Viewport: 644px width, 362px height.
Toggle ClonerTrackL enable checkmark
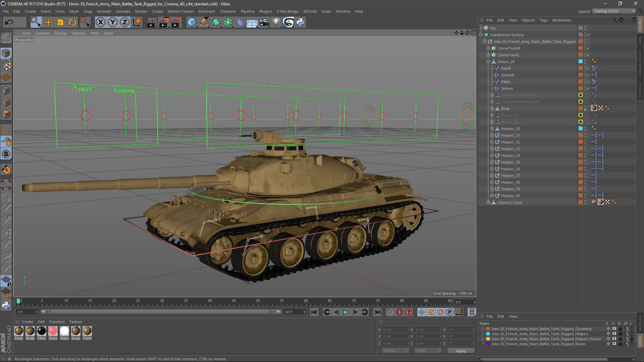click(x=588, y=55)
